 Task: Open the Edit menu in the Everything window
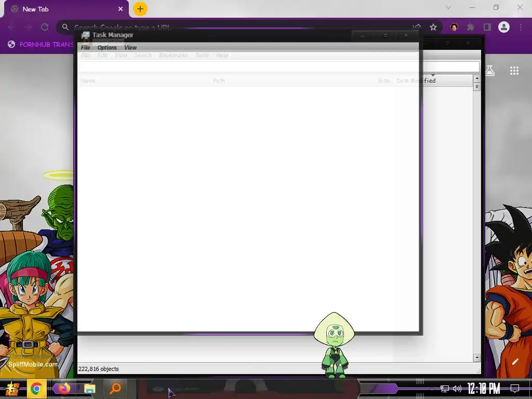tap(102, 55)
